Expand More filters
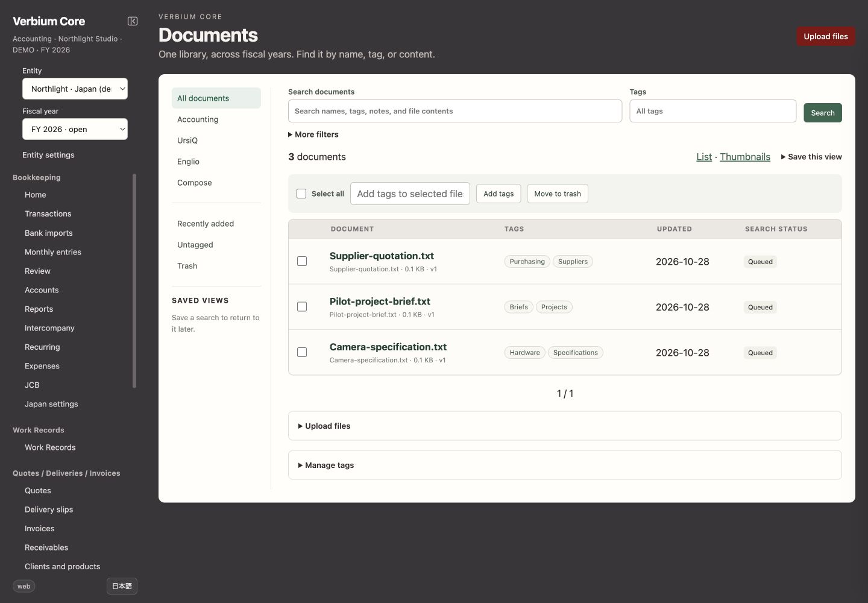 [x=313, y=134]
